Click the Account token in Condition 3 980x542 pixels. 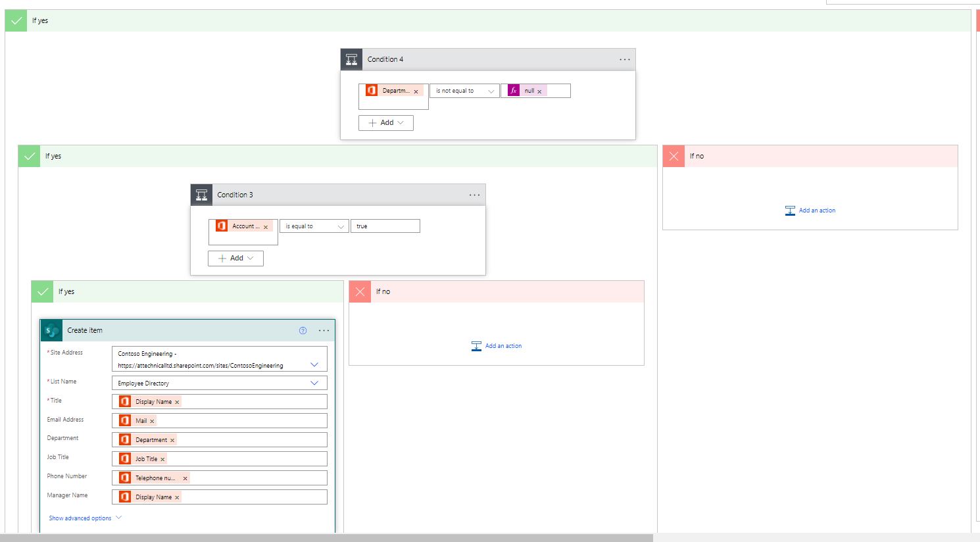(245, 226)
